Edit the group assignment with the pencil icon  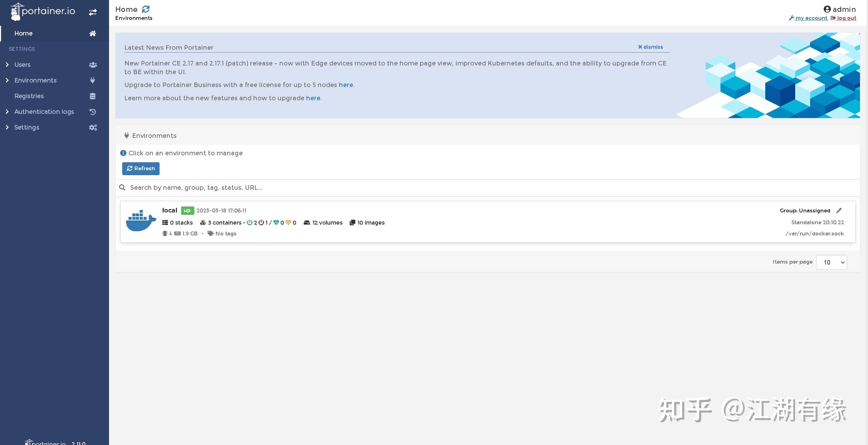[x=839, y=210]
